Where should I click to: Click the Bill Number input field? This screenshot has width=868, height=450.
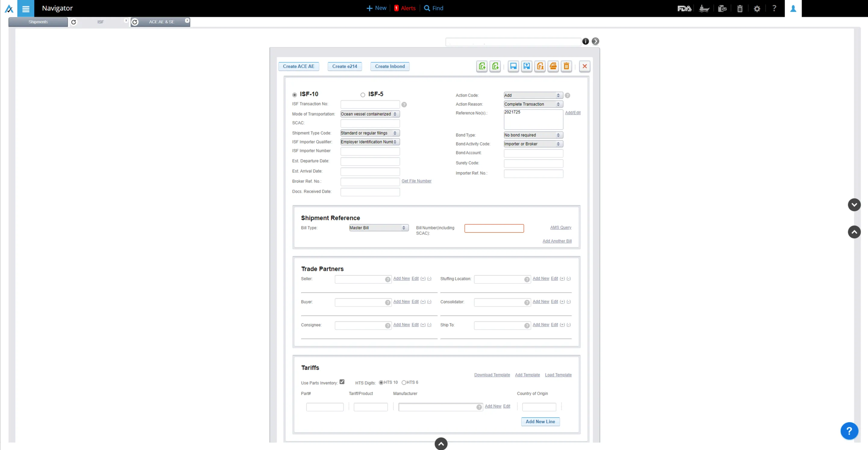494,228
